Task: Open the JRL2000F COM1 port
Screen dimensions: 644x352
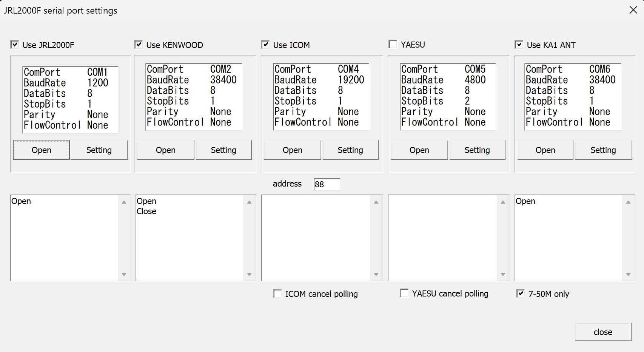Action: pyautogui.click(x=42, y=150)
